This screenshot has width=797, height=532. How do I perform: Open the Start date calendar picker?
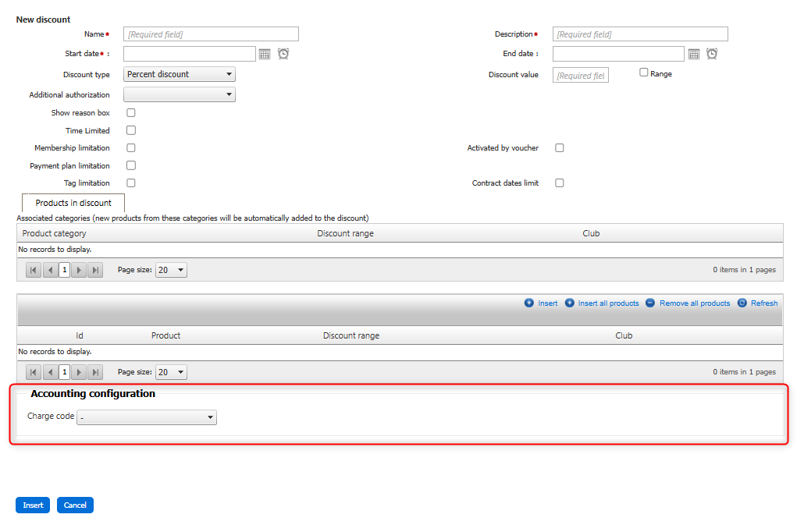(x=265, y=54)
